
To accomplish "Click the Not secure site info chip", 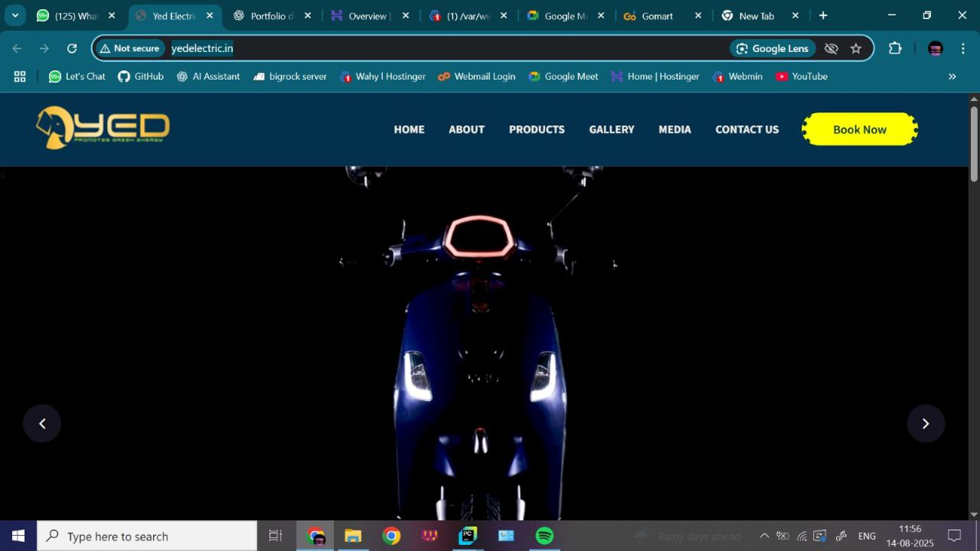I will [x=129, y=48].
